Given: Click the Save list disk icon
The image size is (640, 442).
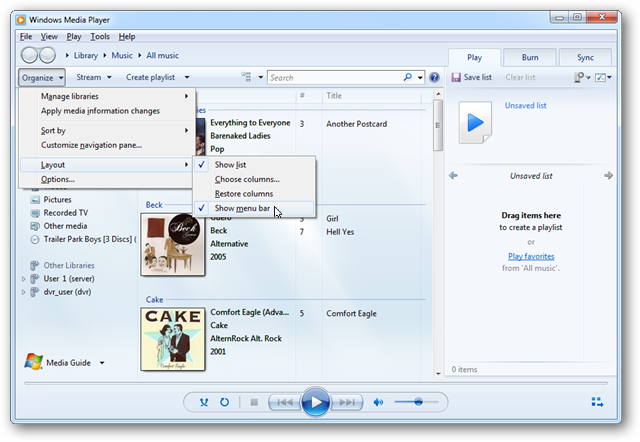Looking at the screenshot, I should point(456,77).
